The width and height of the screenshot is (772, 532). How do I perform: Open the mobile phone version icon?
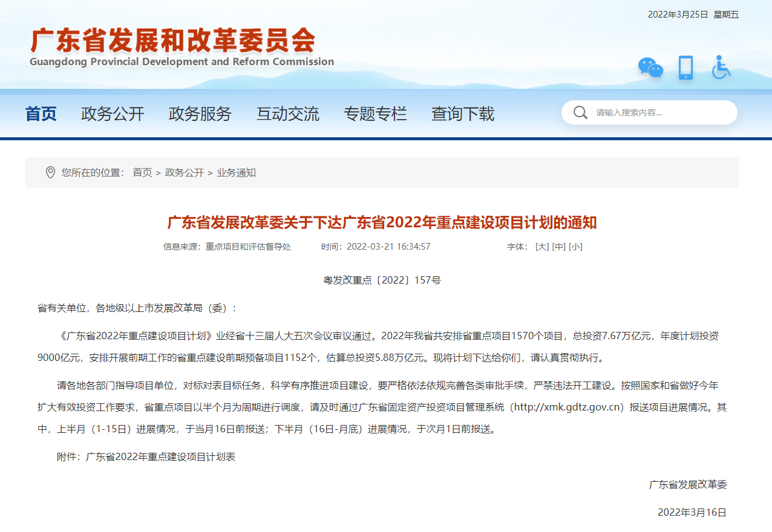click(x=685, y=68)
